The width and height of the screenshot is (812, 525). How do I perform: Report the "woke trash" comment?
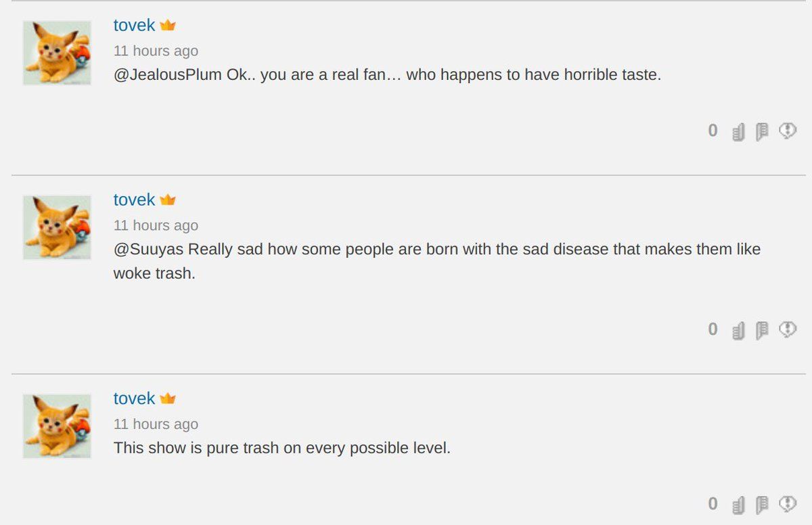pos(787,330)
